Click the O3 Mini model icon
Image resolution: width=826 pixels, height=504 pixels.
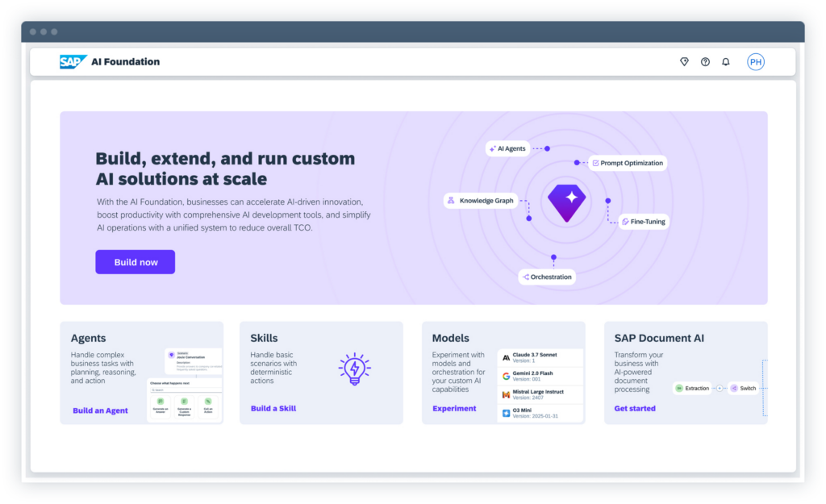(x=506, y=410)
